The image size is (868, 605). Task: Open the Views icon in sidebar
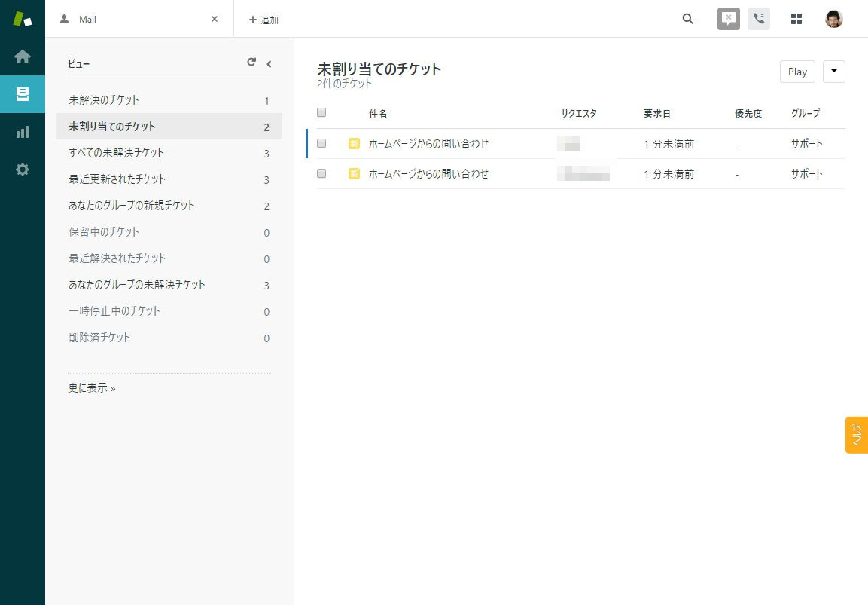(x=23, y=94)
